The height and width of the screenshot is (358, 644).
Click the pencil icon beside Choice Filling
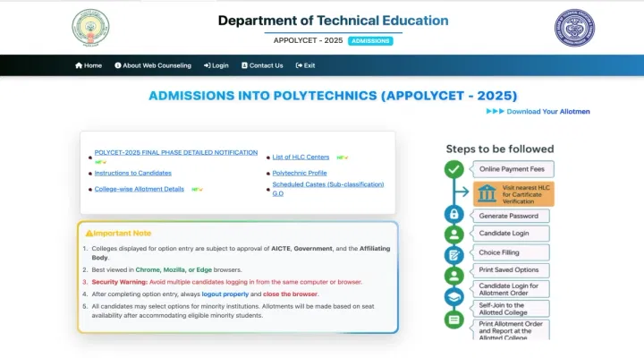tap(454, 255)
